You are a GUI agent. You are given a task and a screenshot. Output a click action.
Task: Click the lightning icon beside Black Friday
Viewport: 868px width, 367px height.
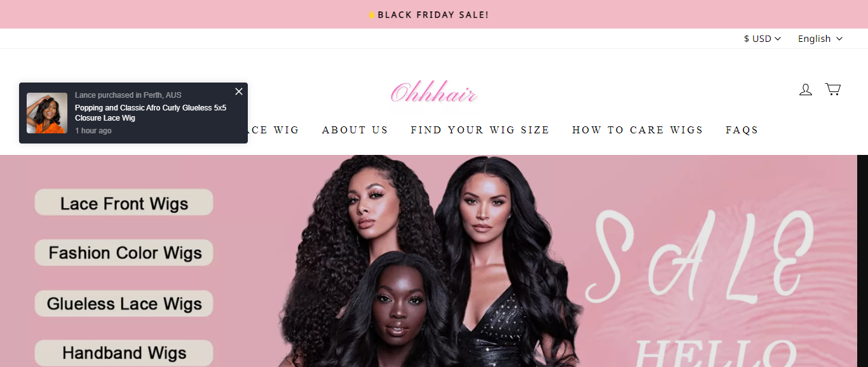click(x=372, y=15)
